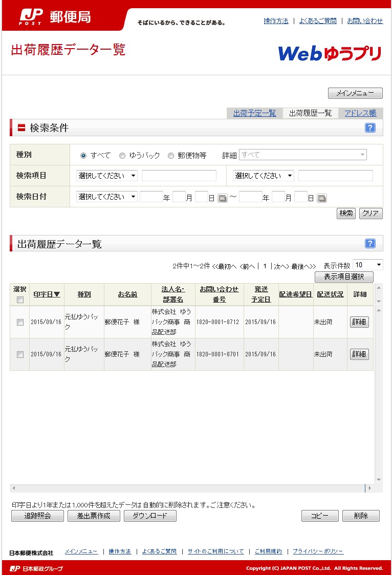Image resolution: width=392 pixels, height=575 pixels.
Task: Click the 削除 button
Action: [361, 516]
